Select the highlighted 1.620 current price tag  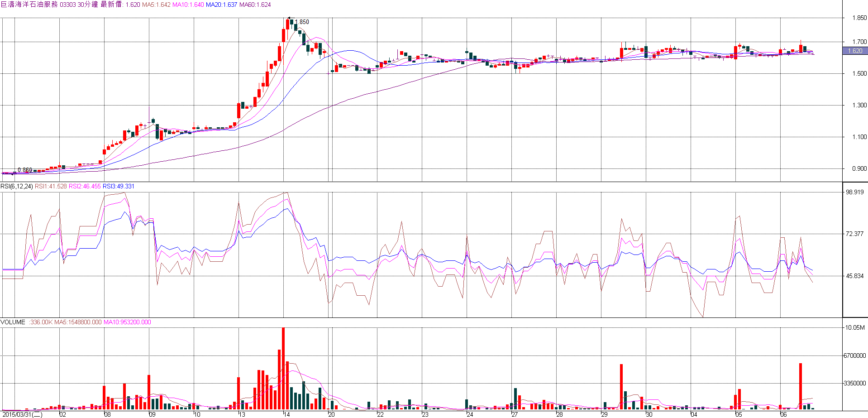point(855,51)
